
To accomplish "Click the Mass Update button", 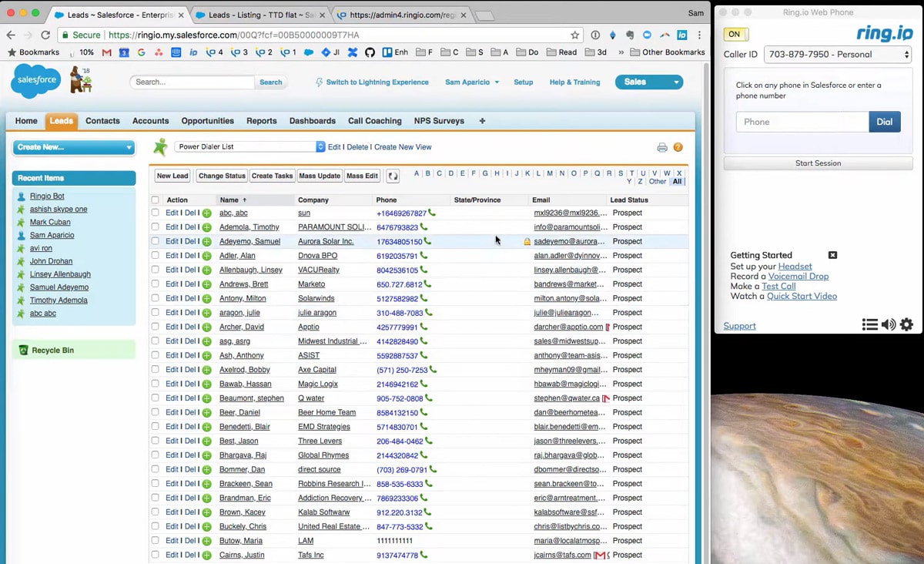I will pyautogui.click(x=320, y=176).
